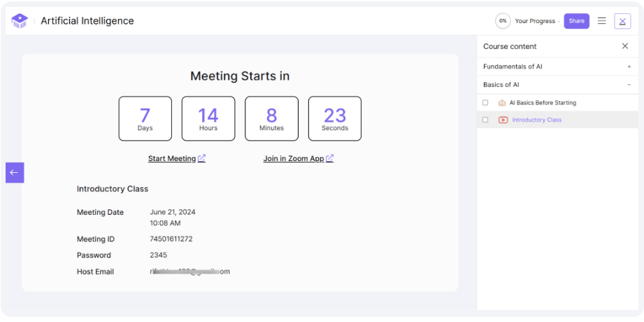This screenshot has width=644, height=322.
Task: Click the purple back arrow icon
Action: [15, 172]
